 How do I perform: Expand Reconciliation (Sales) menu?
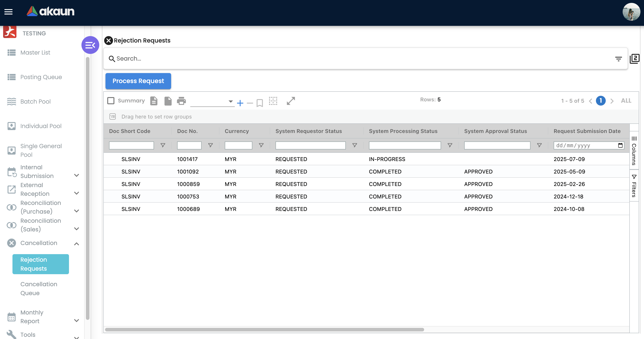[77, 229]
